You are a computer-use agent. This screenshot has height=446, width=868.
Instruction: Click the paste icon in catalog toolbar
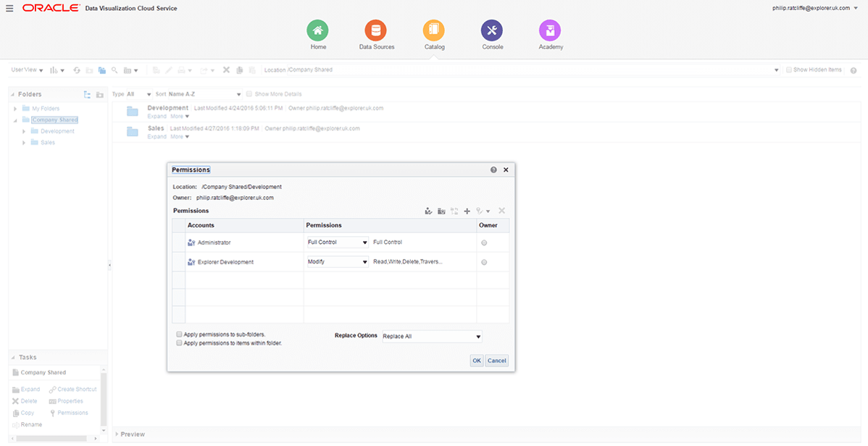click(252, 70)
